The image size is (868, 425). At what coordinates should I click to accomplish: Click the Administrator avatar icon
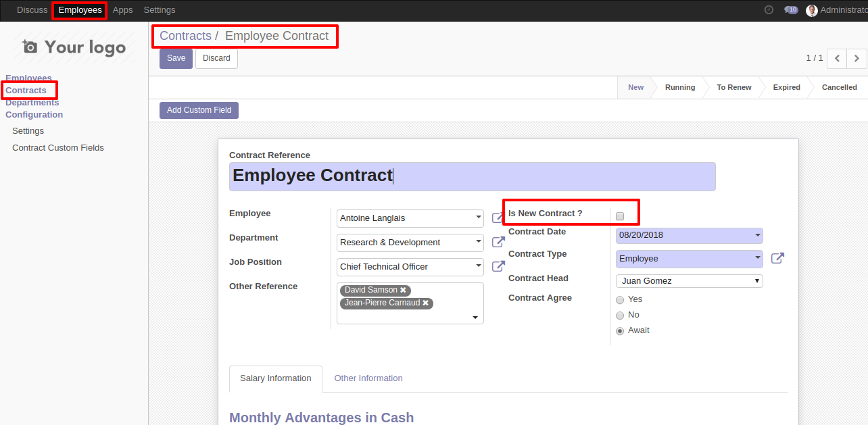point(812,10)
